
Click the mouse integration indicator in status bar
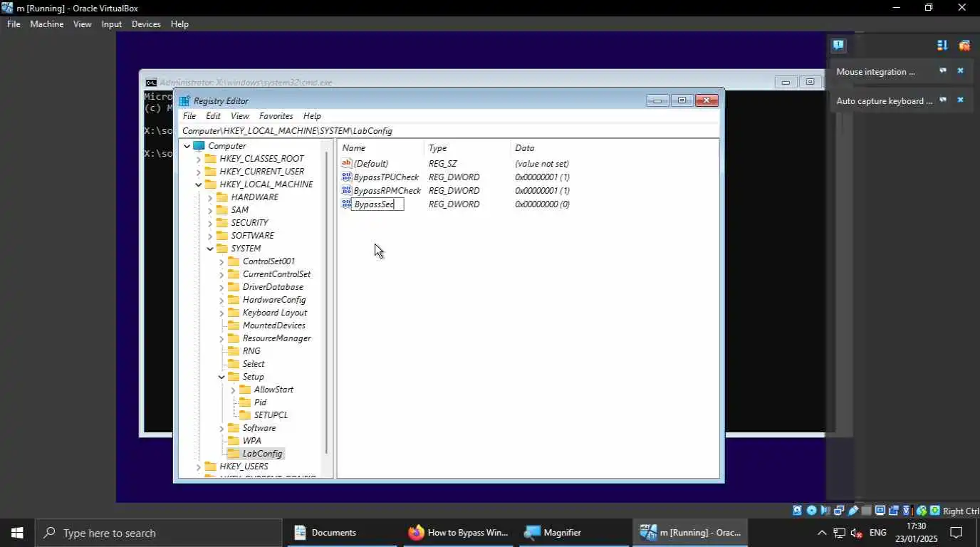pos(921,511)
